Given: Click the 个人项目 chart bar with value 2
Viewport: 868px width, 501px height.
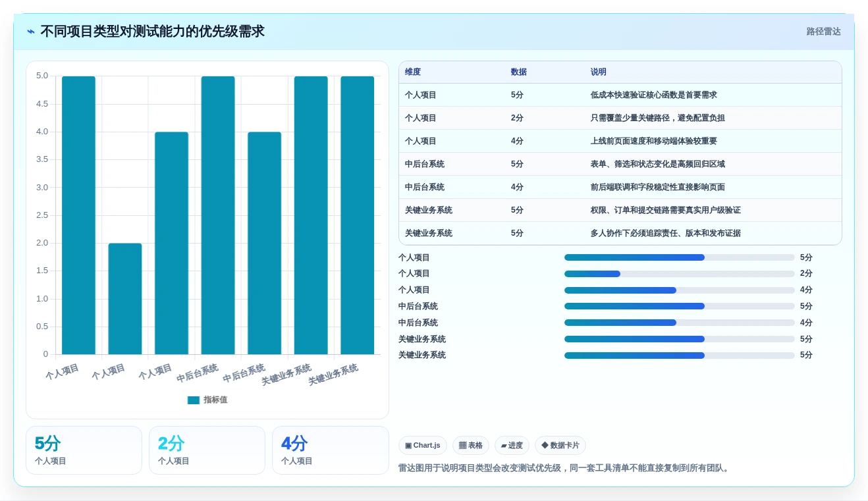Looking at the screenshot, I should 125,299.
